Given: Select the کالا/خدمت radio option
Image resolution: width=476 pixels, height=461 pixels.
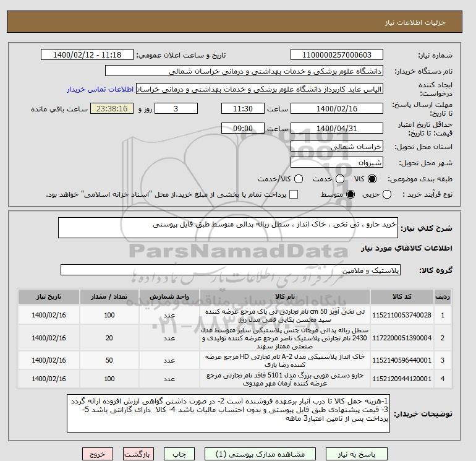Looking at the screenshot, I should 299,179.
